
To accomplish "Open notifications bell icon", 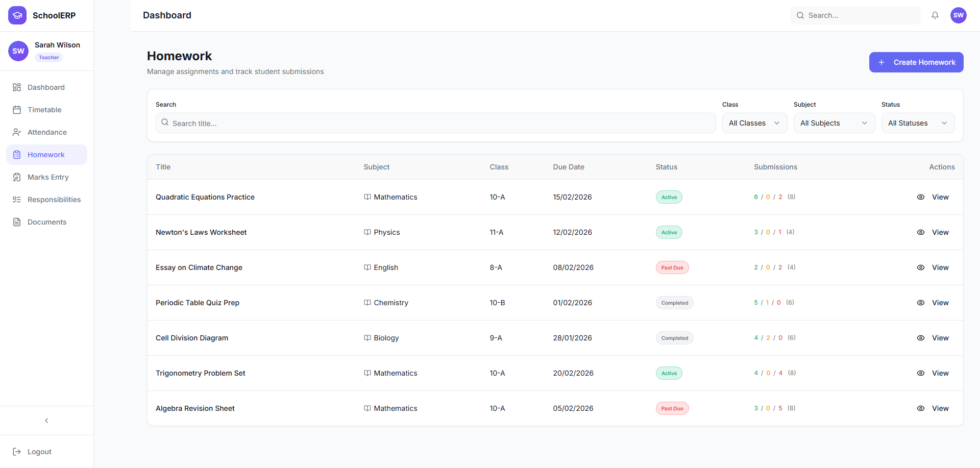I will pyautogui.click(x=935, y=15).
